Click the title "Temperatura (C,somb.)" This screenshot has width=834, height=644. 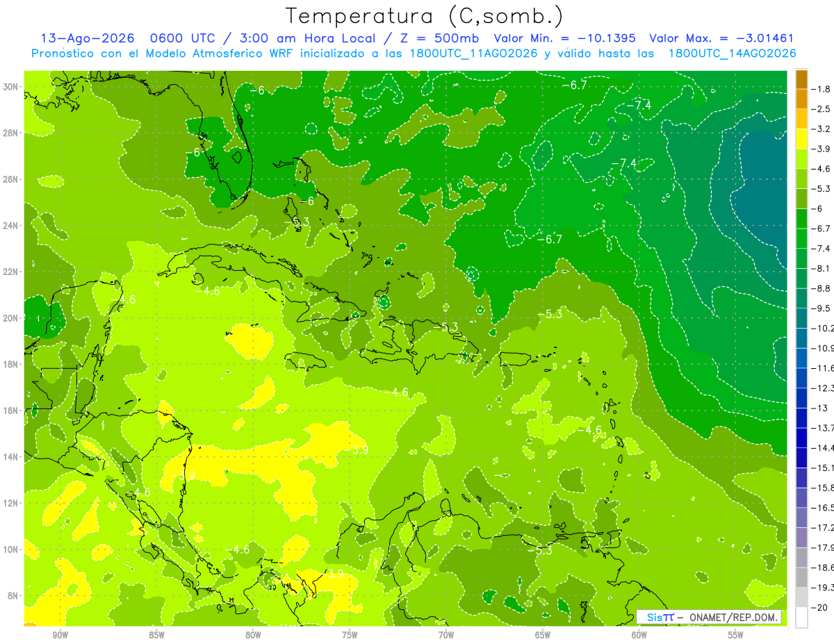[424, 16]
